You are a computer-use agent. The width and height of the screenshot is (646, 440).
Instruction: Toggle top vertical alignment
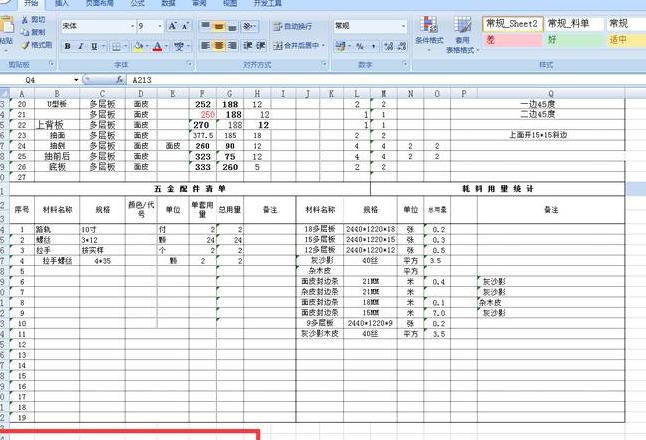point(205,26)
